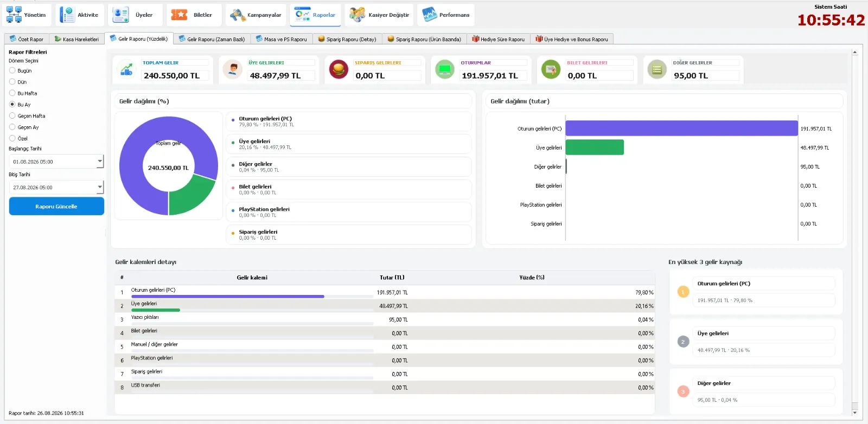This screenshot has height=424, width=868.
Task: Switch to Sipariş Raporu (Detay) tab
Action: [347, 39]
